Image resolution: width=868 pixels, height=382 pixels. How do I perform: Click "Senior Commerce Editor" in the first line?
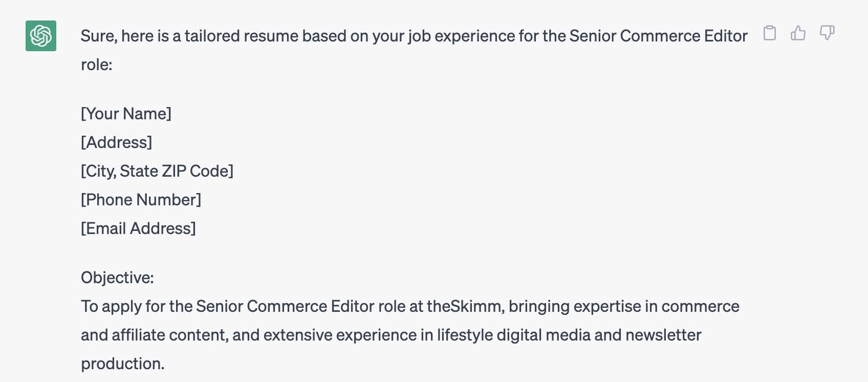pos(658,36)
